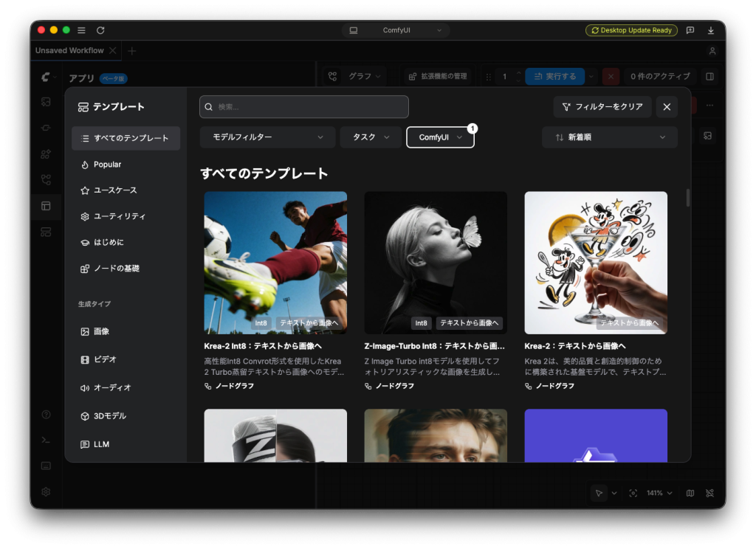Toggle the right side panel icon
Screen dimensions: 756x549
[x=709, y=76]
